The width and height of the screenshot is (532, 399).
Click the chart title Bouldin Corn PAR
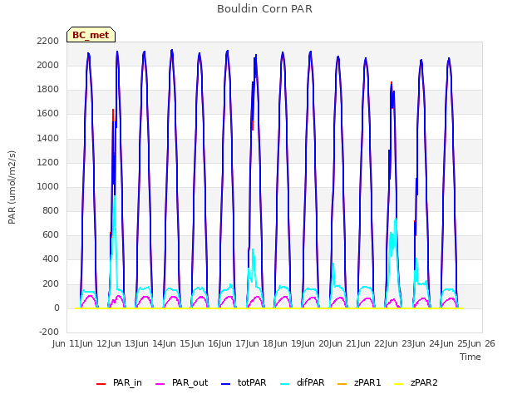264,9
